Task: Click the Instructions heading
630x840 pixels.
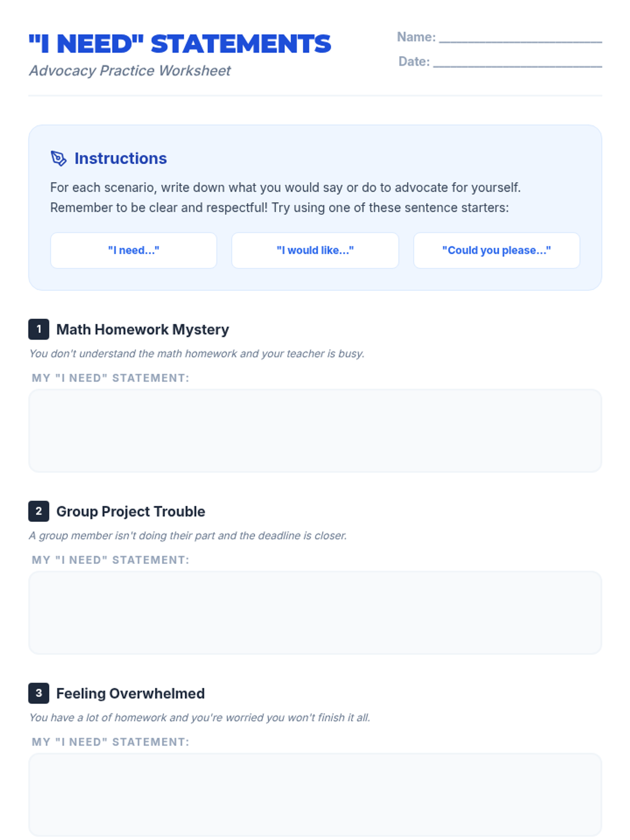Action: point(120,158)
